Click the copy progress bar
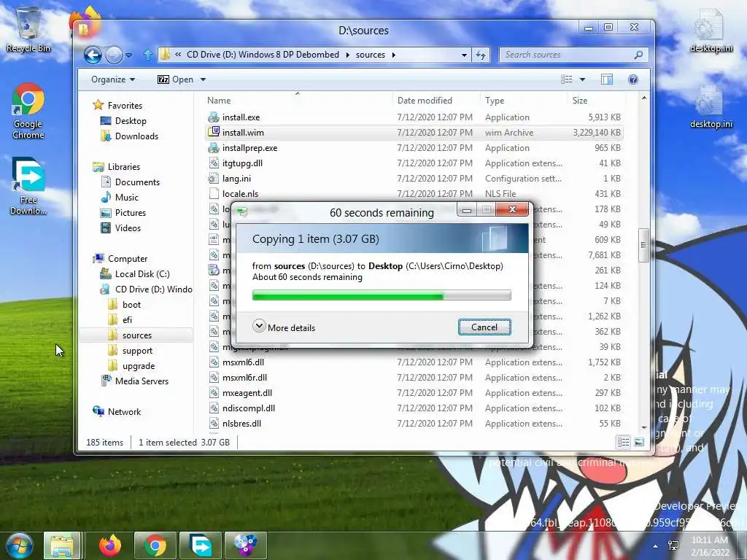This screenshot has height=560, width=747. 382,296
